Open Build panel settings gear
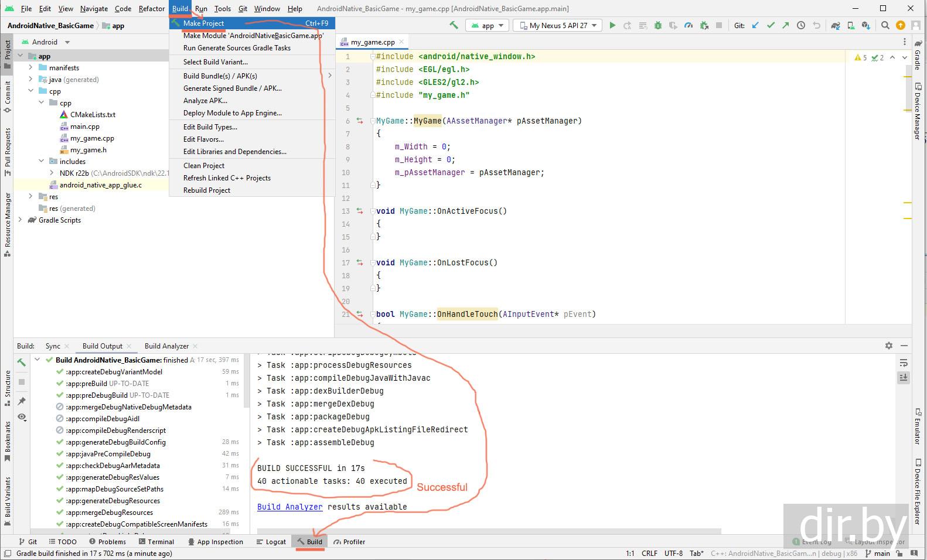Viewport: 927px width, 560px height. click(x=888, y=346)
